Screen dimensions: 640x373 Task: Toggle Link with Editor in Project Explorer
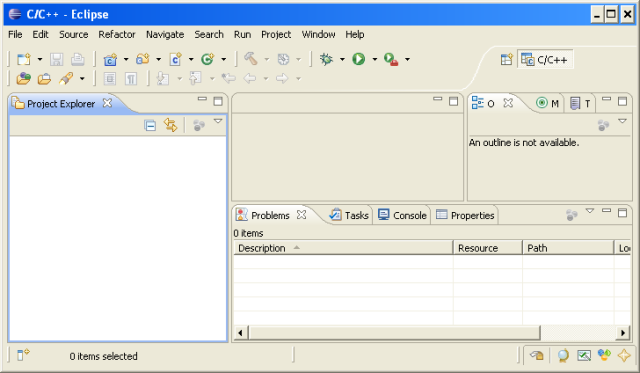click(171, 125)
